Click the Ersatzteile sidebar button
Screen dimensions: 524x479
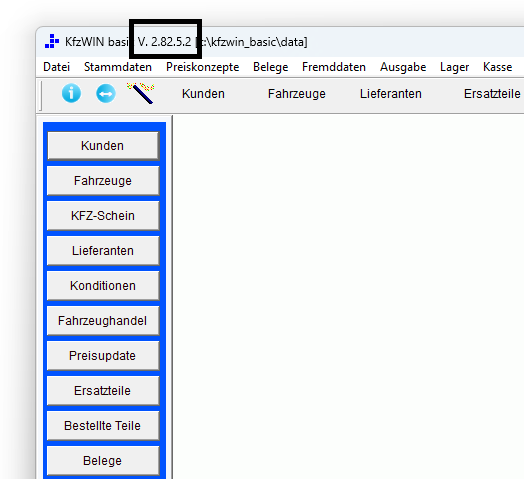(x=103, y=391)
